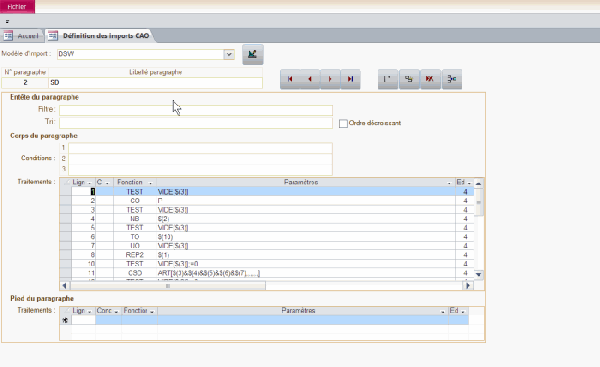Click the horizontal scrollbar thumb of Corps table
Viewport: 600px width, 367px height.
tap(168, 285)
